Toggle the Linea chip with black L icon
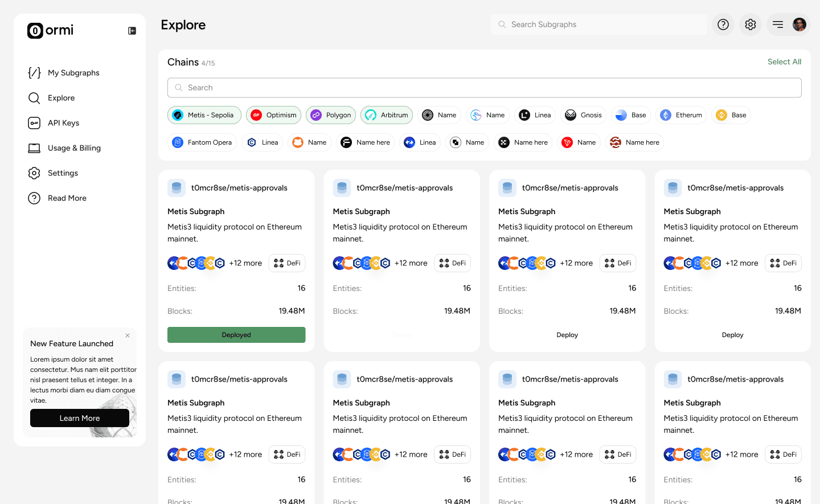The image size is (820, 504). tap(535, 115)
